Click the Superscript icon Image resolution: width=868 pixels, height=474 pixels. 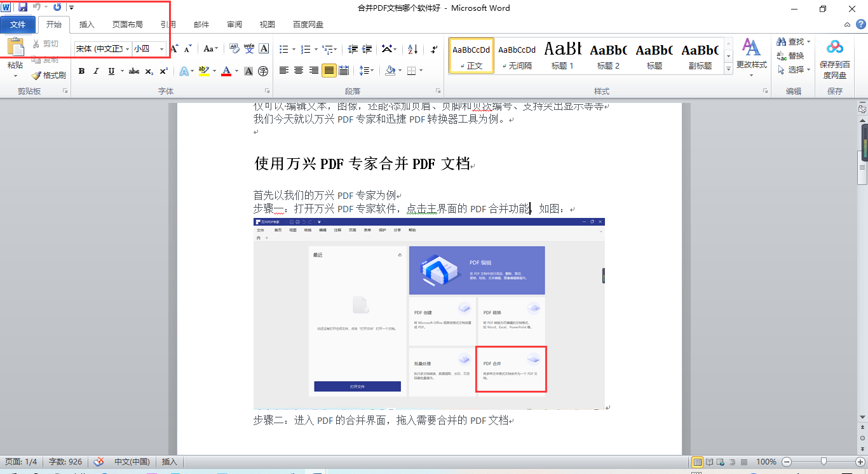163,71
